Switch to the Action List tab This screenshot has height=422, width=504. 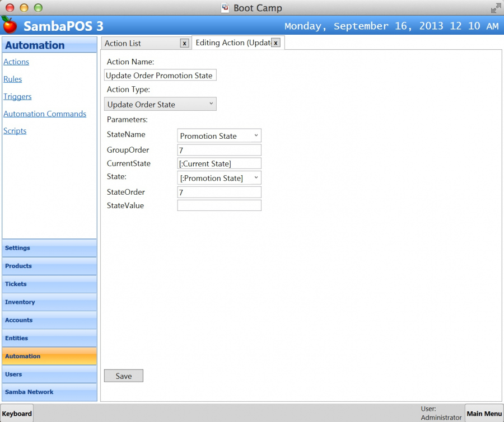(140, 43)
